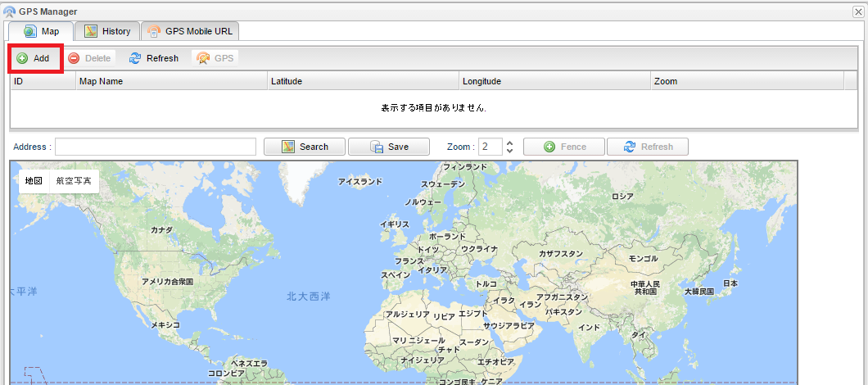Select the 地図 map view
This screenshot has width=868, height=385.
coord(34,180)
